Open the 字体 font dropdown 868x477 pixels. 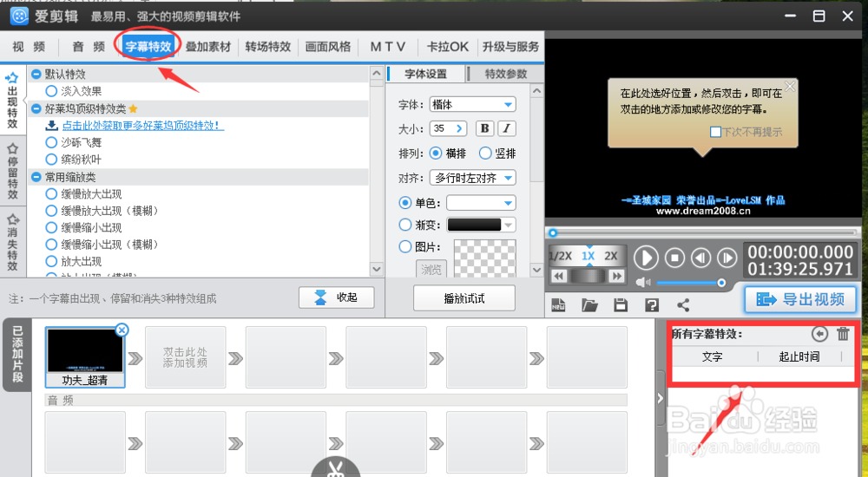[x=473, y=104]
